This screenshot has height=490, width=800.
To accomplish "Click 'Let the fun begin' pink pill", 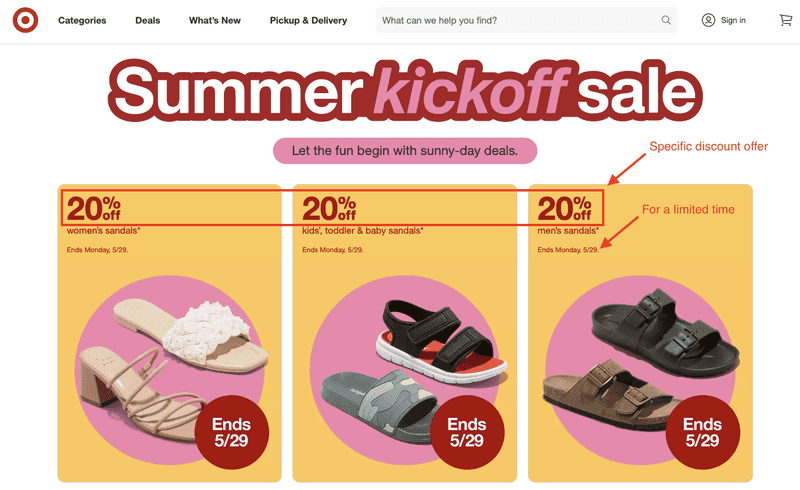I will [405, 151].
